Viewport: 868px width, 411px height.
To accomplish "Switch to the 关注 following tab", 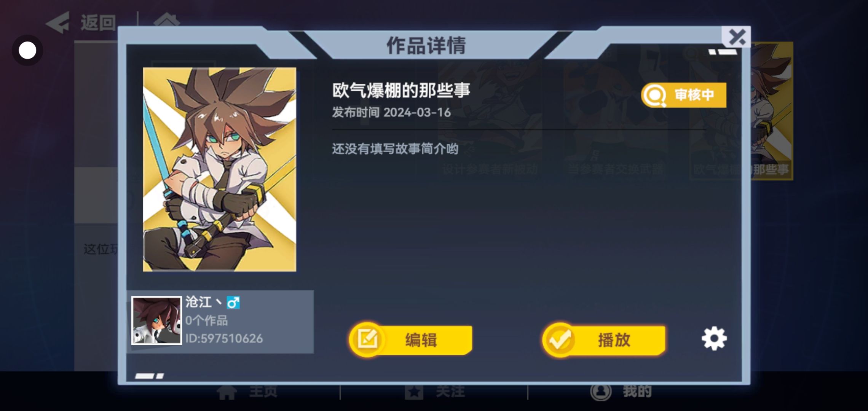I will [435, 392].
